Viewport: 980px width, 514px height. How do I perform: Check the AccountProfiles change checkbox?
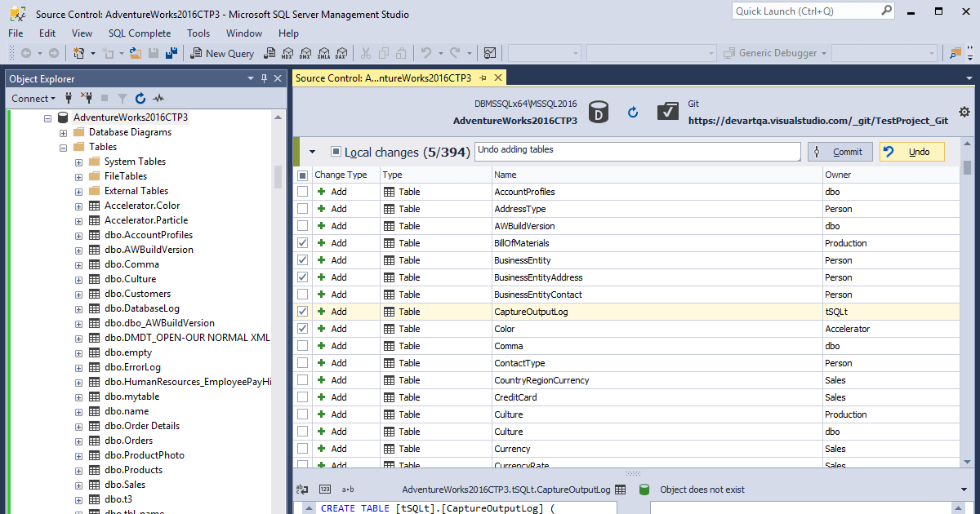[x=301, y=191]
